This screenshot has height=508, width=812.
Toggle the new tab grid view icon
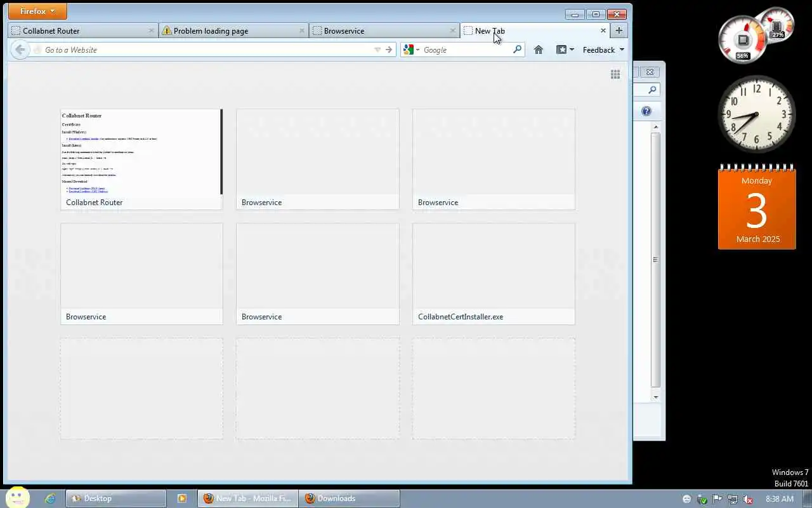click(615, 74)
